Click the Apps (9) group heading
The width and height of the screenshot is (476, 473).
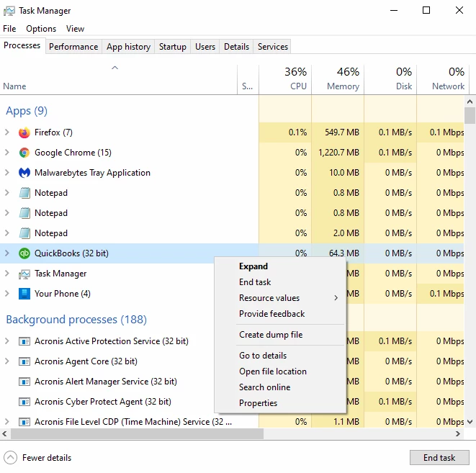[27, 111]
